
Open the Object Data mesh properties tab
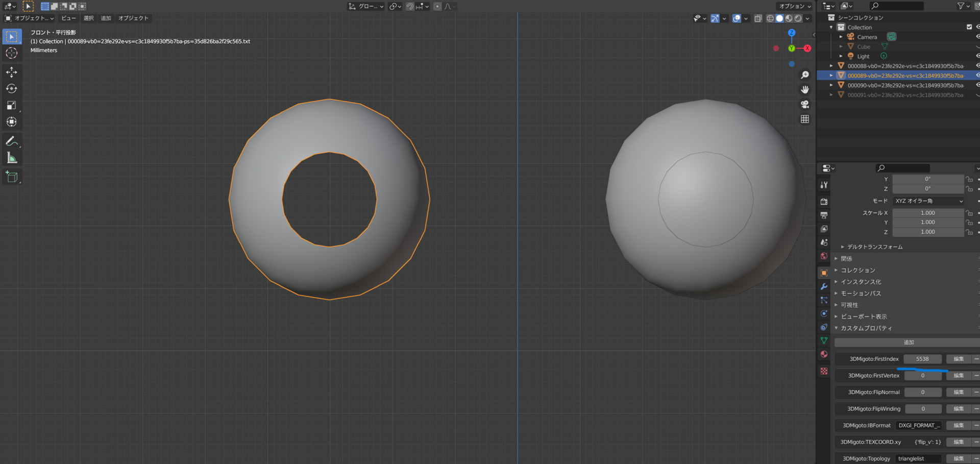(824, 340)
